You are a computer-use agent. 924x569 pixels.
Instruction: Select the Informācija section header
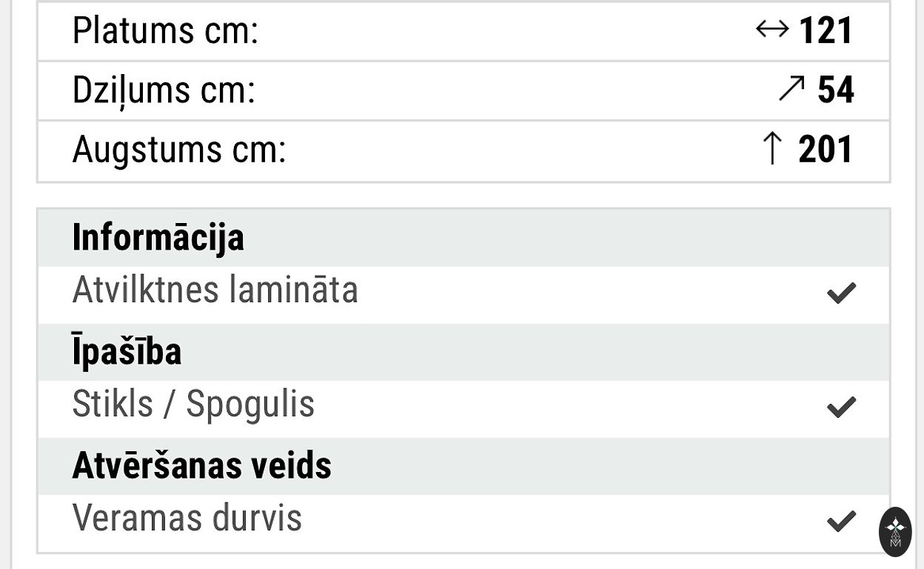(x=463, y=238)
